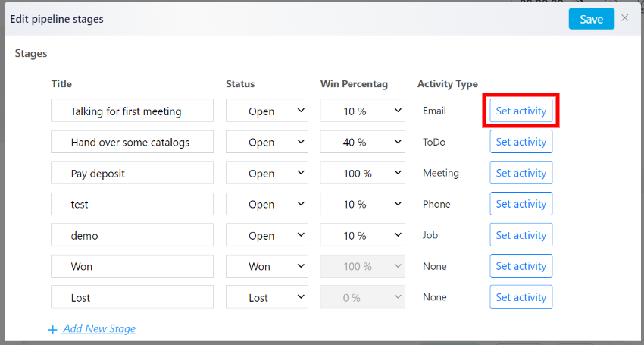Edit the demo stage title field
644x345 pixels.
pyautogui.click(x=133, y=235)
